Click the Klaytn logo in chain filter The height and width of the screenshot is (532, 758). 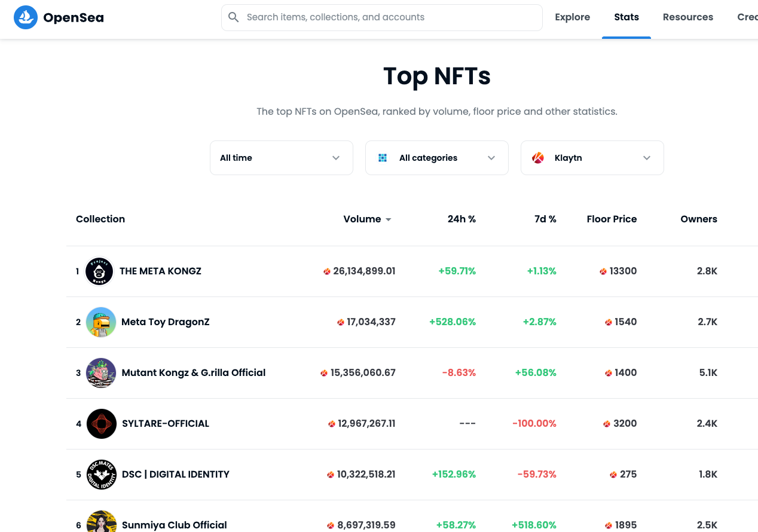(x=538, y=158)
